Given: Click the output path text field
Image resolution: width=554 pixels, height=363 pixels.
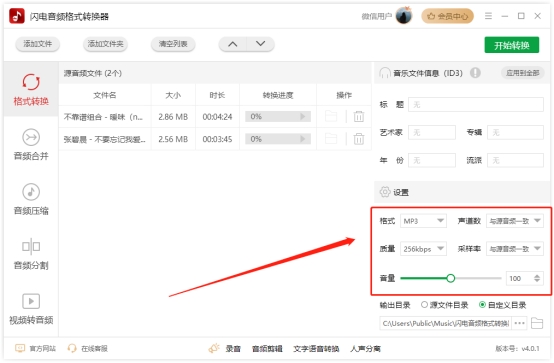Looking at the screenshot, I should [x=446, y=323].
